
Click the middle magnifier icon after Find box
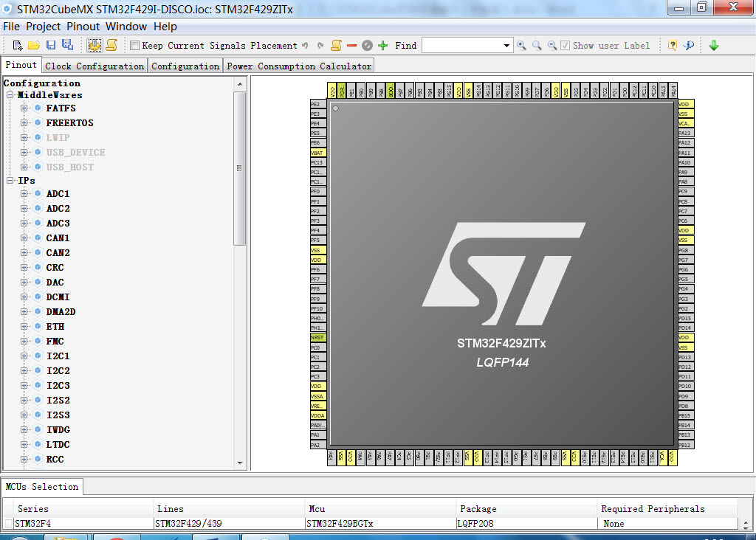(537, 45)
